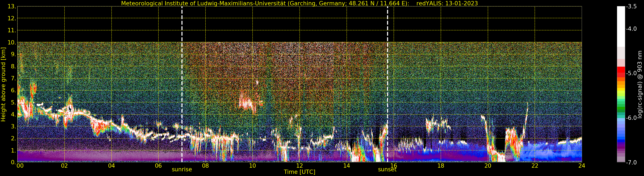Click time axis tick label 02
This screenshot has width=644, height=176.
click(x=64, y=166)
